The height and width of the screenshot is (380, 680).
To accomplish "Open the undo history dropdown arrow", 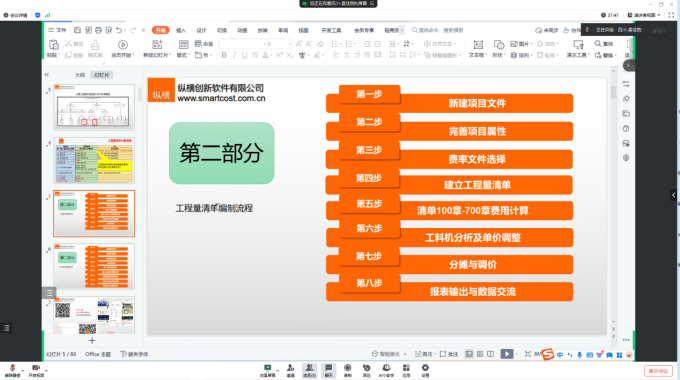I will pos(125,30).
